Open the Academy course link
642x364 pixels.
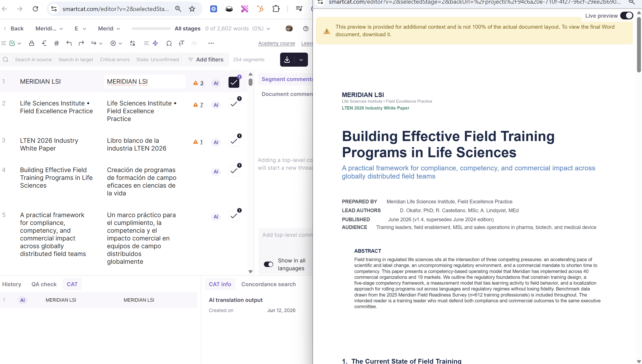(x=276, y=43)
